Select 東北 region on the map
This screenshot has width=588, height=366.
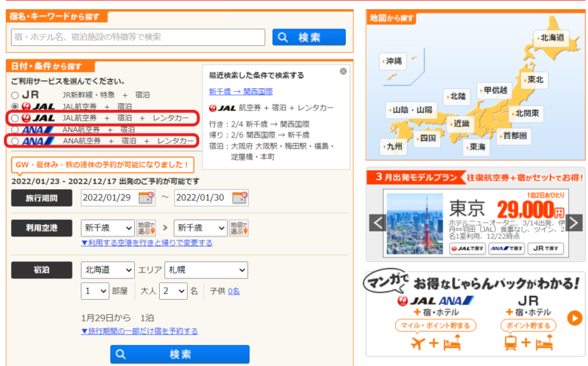pos(534,80)
